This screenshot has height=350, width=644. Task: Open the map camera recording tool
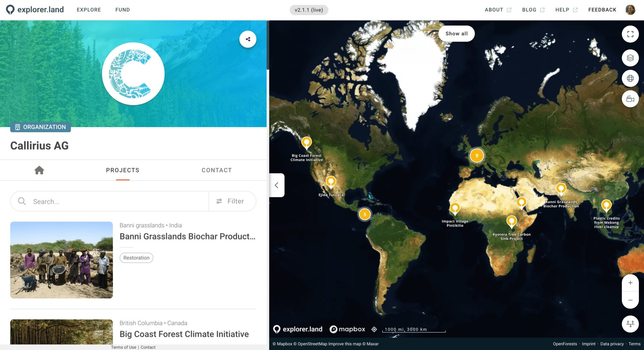click(x=630, y=99)
